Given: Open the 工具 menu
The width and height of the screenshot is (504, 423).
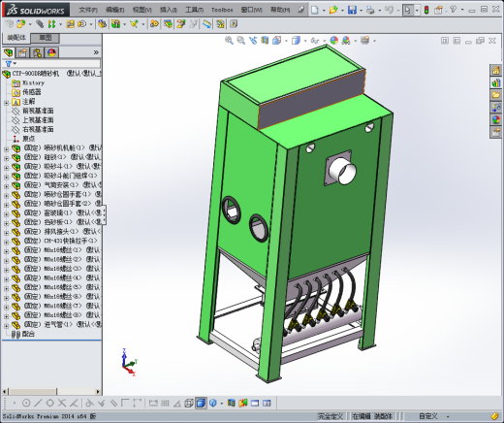Looking at the screenshot, I should click(x=194, y=10).
